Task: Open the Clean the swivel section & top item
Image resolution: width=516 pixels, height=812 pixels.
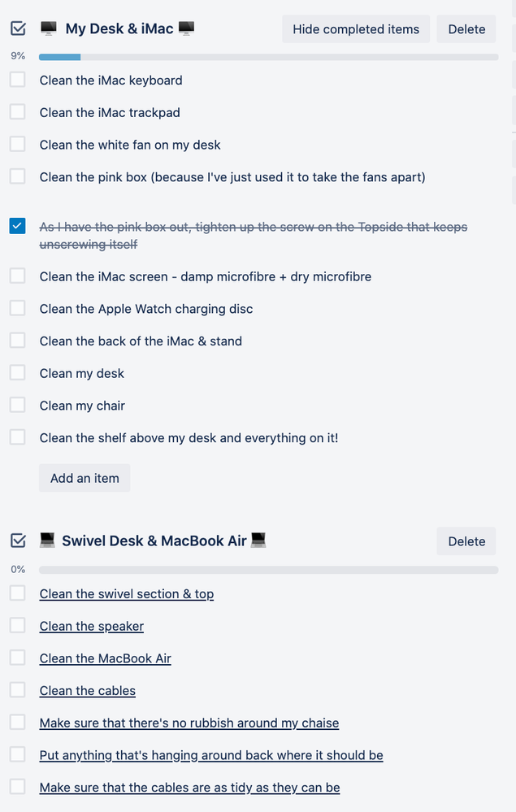Action: coord(126,594)
